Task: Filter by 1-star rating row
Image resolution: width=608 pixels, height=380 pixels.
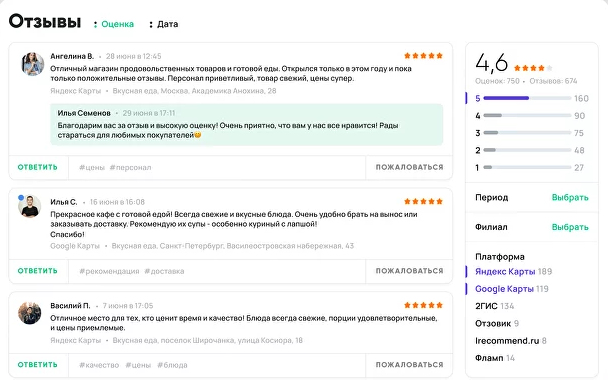Action: (529, 168)
